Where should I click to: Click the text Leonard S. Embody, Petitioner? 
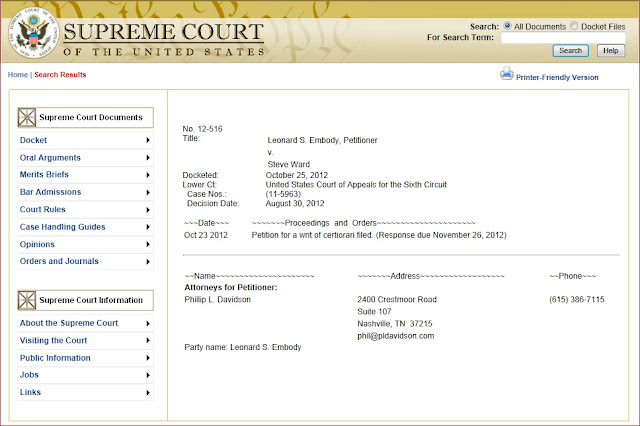(322, 140)
